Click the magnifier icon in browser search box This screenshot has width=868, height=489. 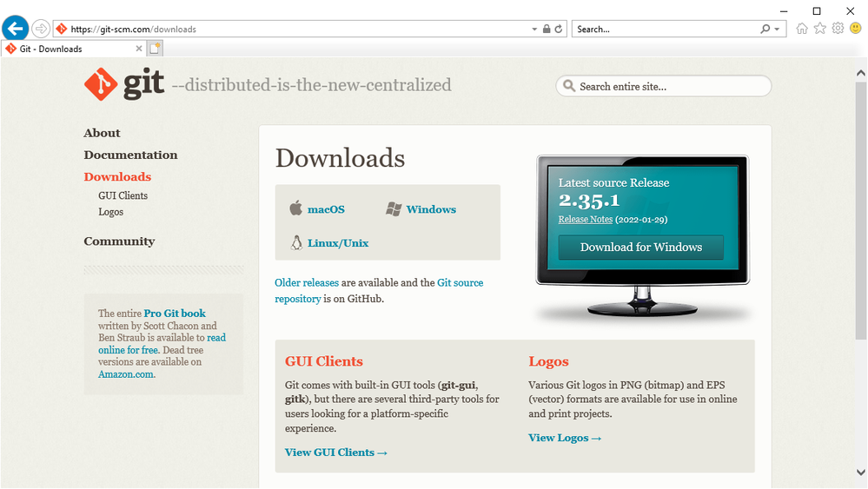tap(765, 29)
